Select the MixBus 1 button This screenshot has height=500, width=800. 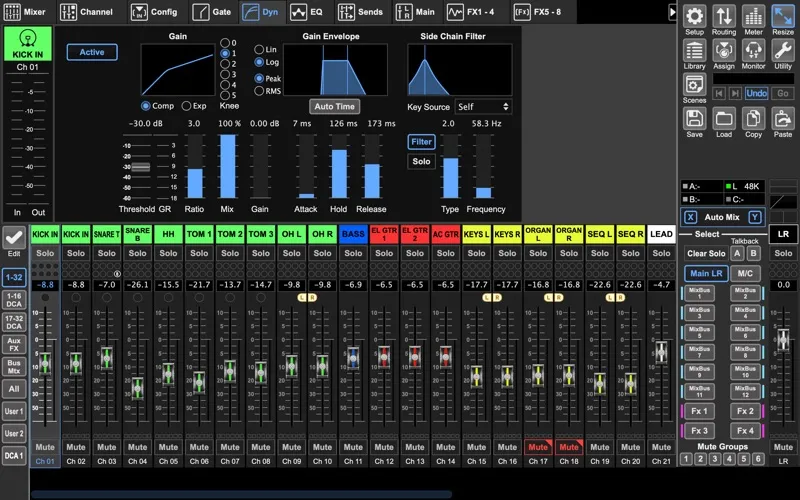699,293
